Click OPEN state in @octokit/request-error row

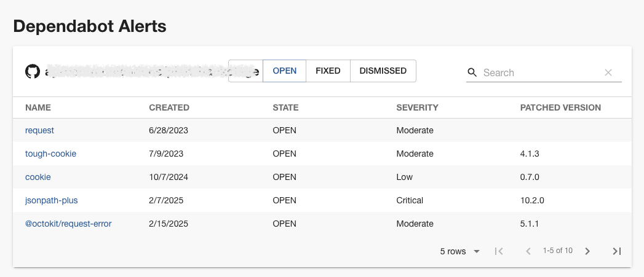[x=284, y=224]
